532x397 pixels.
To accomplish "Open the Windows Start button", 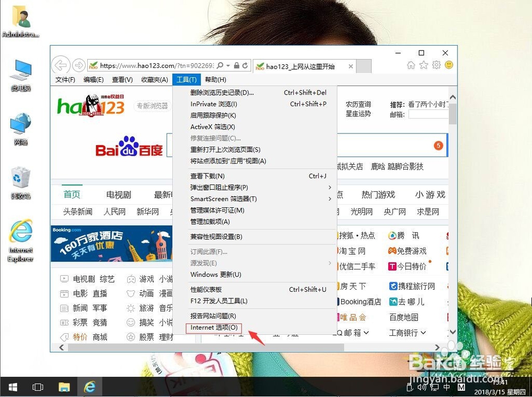I will pyautogui.click(x=13, y=387).
